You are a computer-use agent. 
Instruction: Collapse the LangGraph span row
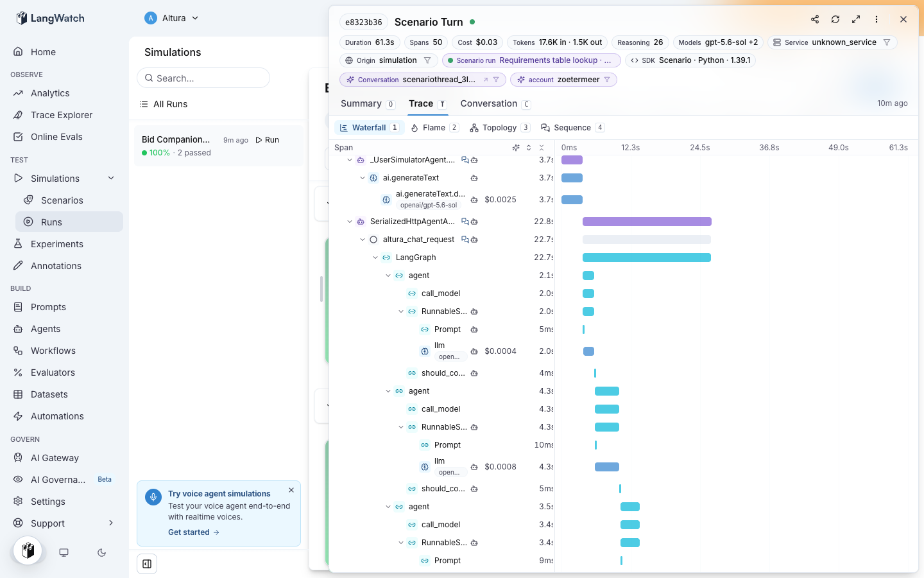pyautogui.click(x=375, y=258)
